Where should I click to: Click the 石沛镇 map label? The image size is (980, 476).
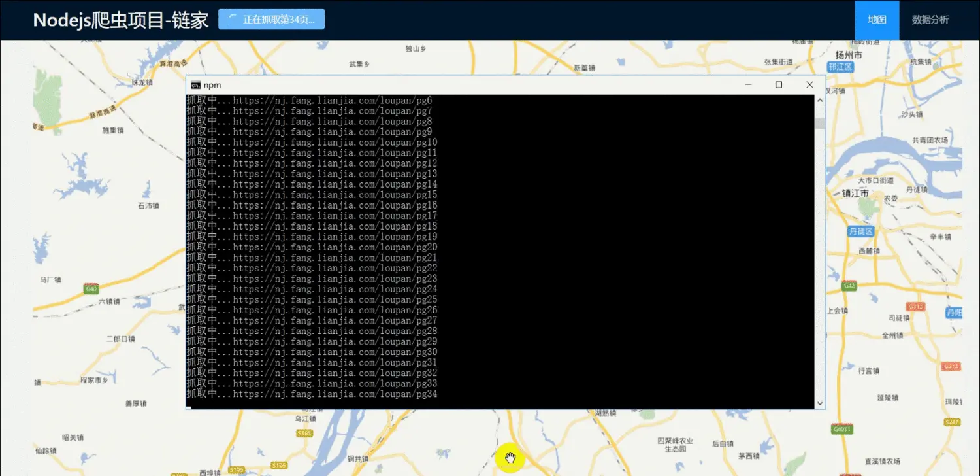pyautogui.click(x=148, y=206)
